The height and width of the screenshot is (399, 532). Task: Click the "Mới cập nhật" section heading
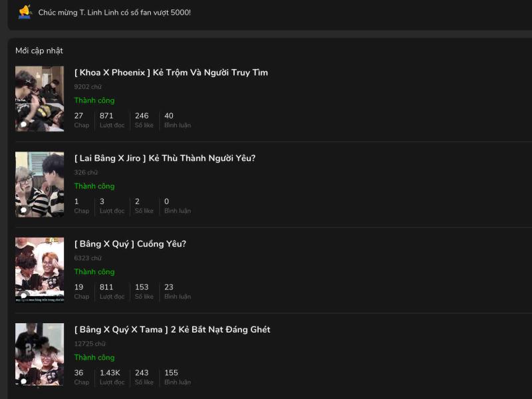pos(39,51)
